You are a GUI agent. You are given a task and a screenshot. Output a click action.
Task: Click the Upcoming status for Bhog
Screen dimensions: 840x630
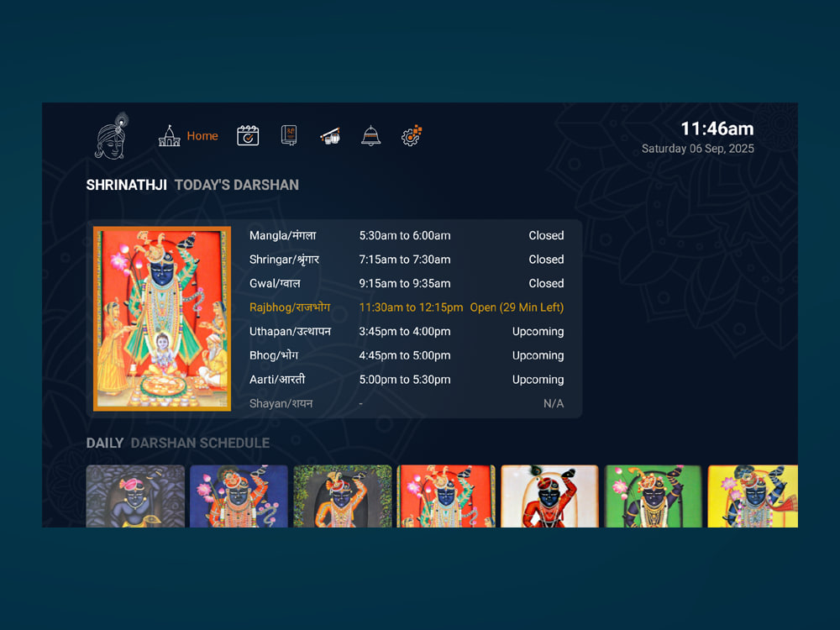[x=538, y=355]
